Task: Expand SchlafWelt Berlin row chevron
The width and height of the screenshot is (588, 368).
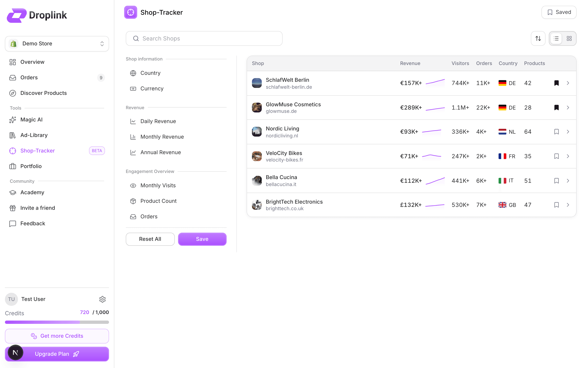Action: pyautogui.click(x=568, y=83)
